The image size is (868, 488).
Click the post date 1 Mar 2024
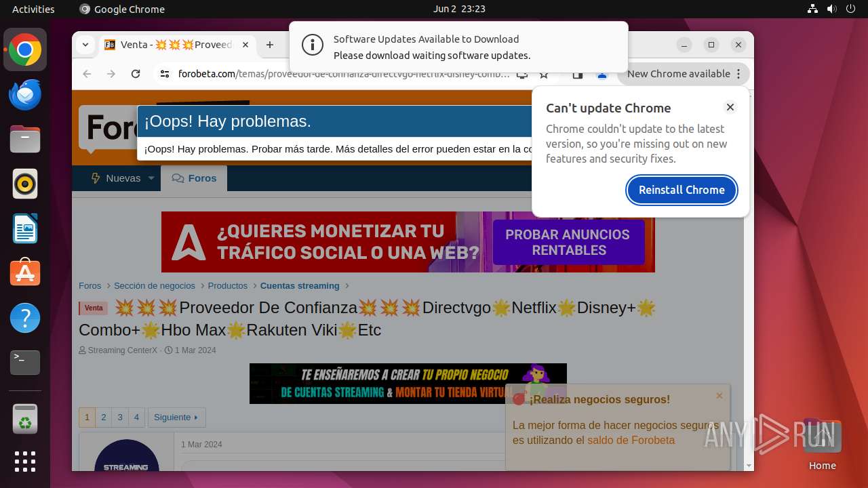[x=201, y=445]
